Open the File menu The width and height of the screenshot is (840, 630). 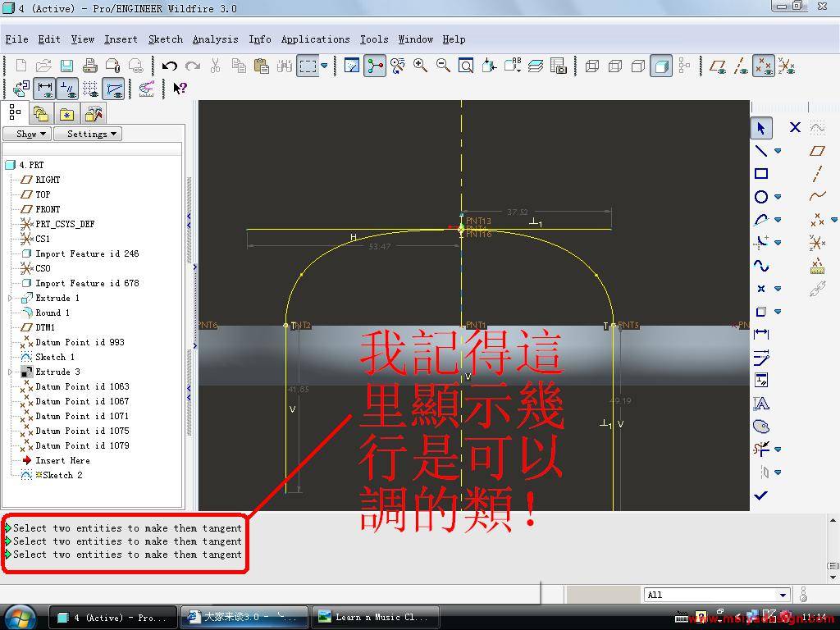(x=16, y=39)
